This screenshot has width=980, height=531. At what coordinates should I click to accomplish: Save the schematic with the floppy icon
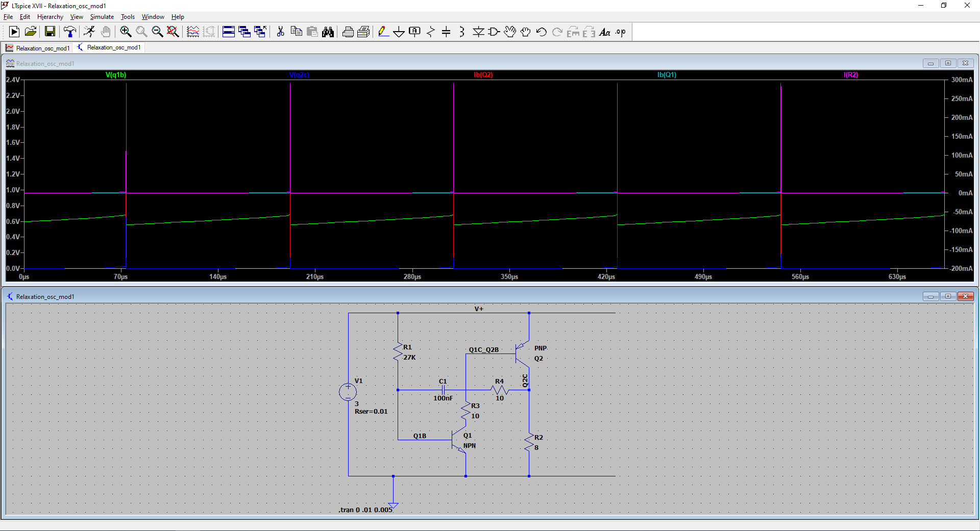click(x=50, y=32)
